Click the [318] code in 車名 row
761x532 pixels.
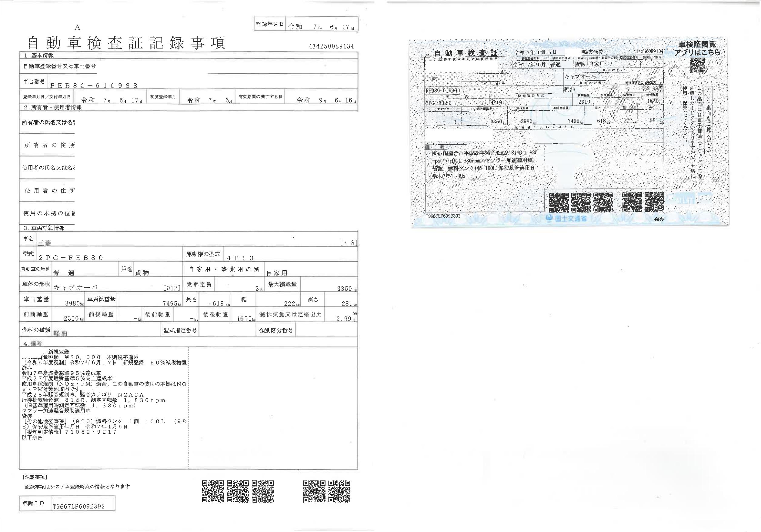pos(349,243)
